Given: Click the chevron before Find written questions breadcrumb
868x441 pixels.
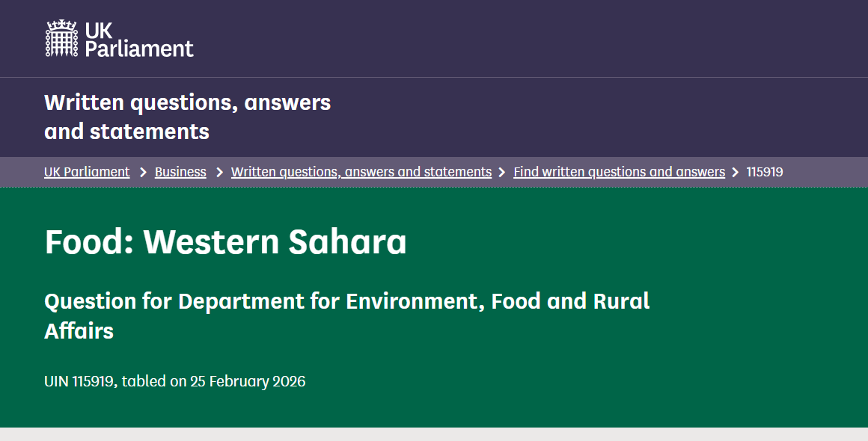Looking at the screenshot, I should point(503,173).
